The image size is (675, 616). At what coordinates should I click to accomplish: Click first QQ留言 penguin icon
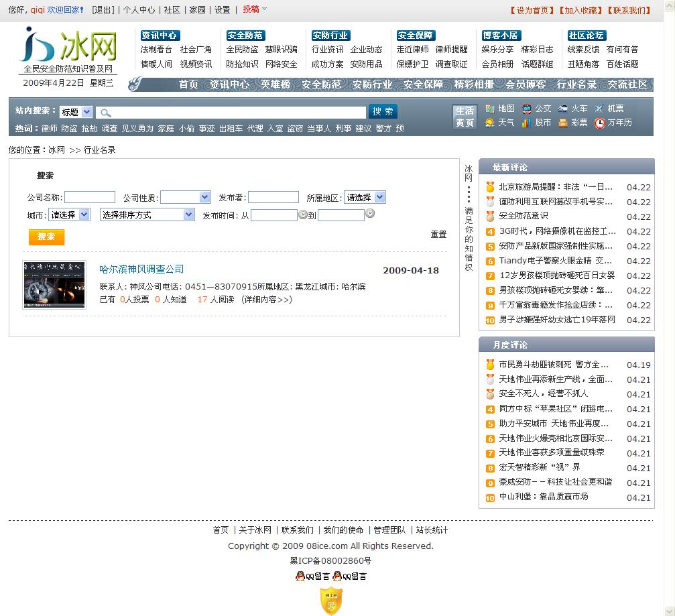coord(300,576)
